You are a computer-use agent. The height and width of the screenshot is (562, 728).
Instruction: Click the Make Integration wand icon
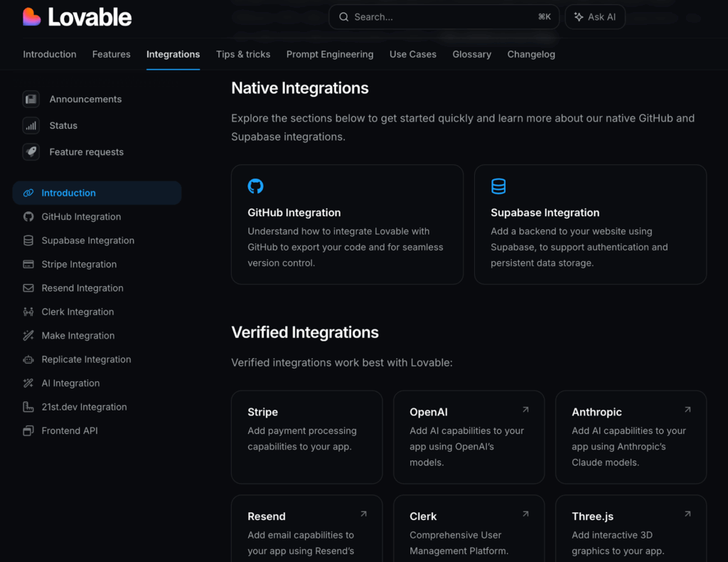coord(28,335)
